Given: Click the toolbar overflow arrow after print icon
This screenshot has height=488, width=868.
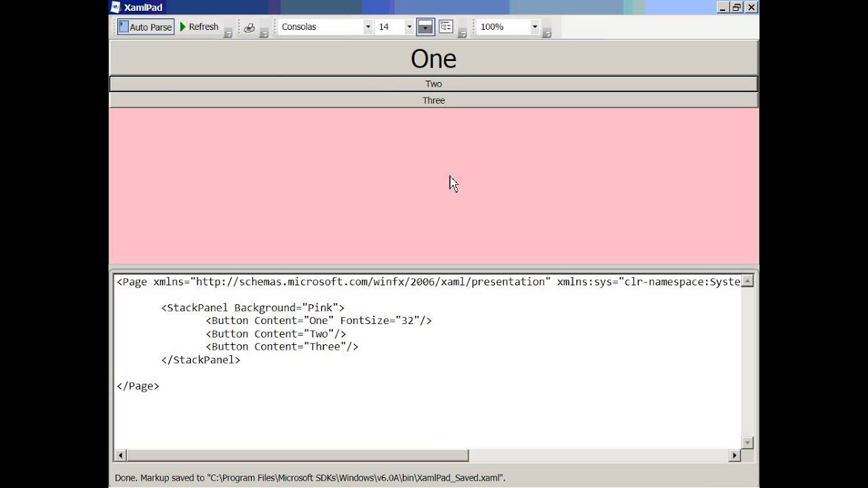Looking at the screenshot, I should tap(264, 33).
